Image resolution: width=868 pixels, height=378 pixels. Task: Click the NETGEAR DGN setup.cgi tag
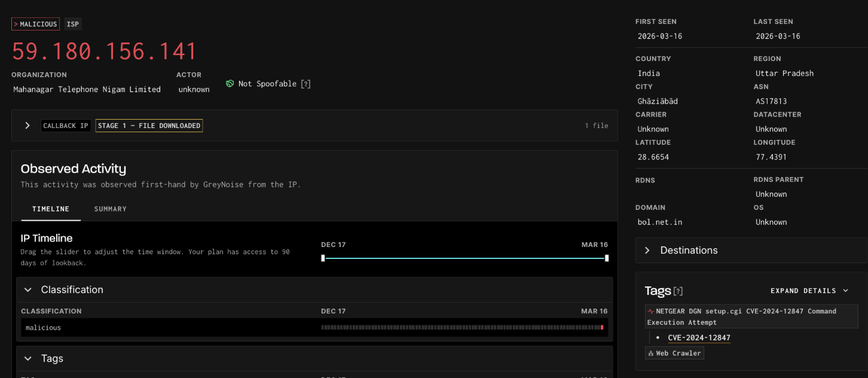[751, 316]
